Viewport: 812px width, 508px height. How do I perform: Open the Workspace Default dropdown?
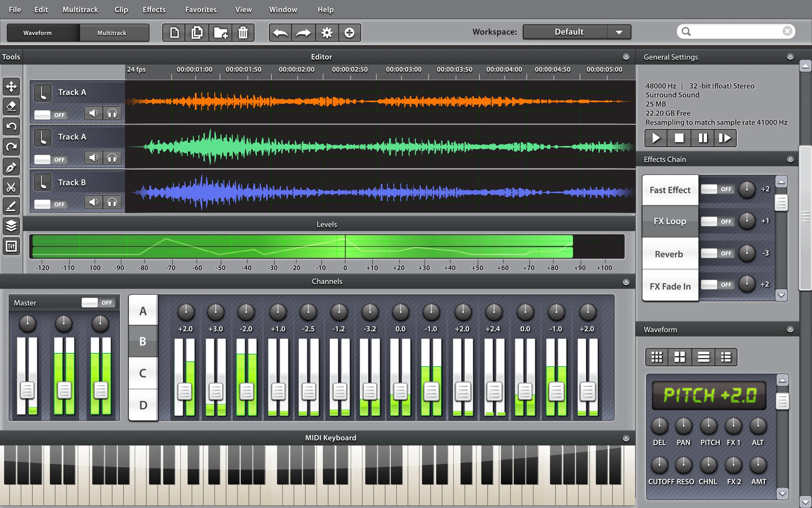click(x=619, y=32)
